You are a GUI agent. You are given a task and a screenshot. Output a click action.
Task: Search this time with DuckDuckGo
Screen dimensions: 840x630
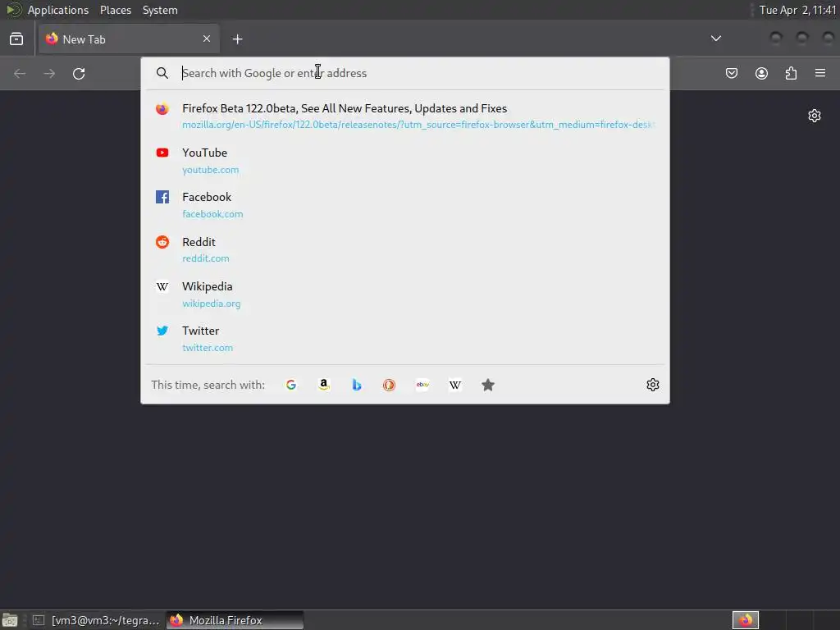coord(389,385)
